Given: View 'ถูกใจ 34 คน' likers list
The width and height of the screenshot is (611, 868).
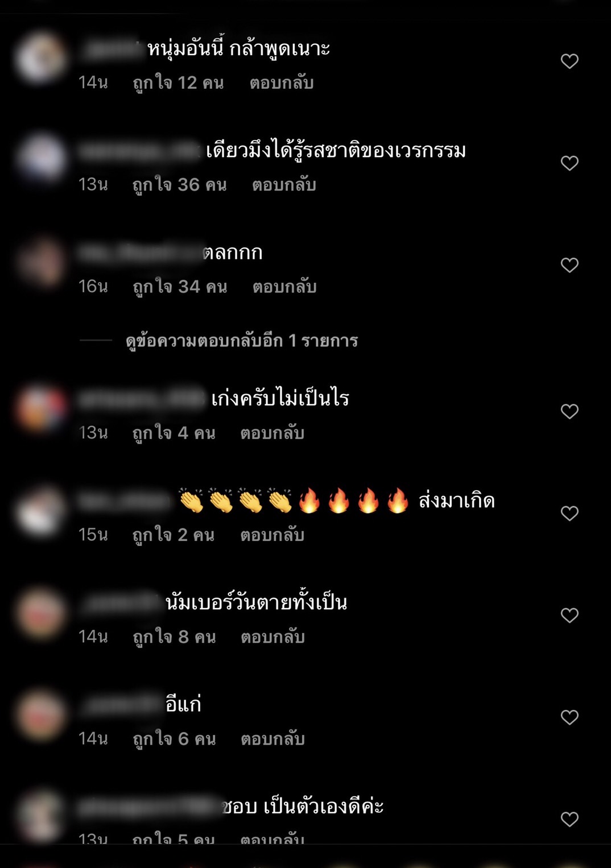Looking at the screenshot, I should 180,287.
